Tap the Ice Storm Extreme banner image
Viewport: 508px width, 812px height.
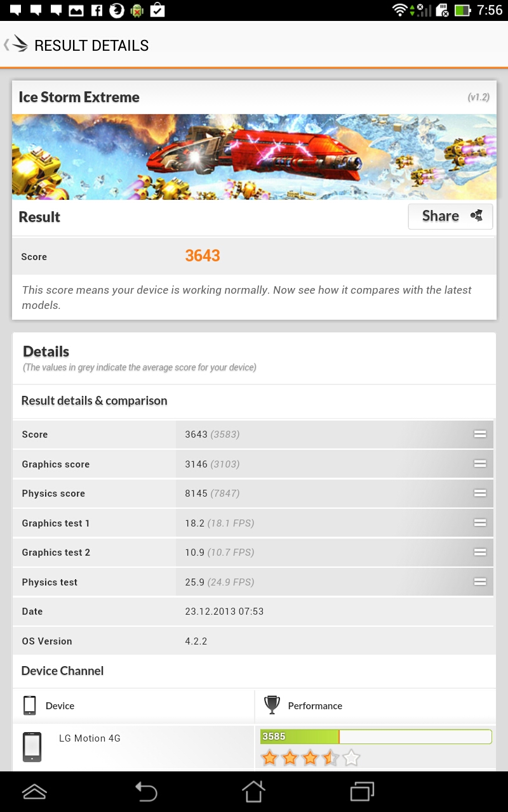click(254, 157)
